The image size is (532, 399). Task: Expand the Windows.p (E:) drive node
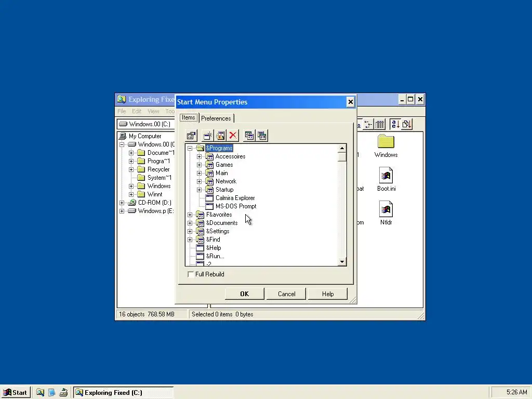[122, 211]
